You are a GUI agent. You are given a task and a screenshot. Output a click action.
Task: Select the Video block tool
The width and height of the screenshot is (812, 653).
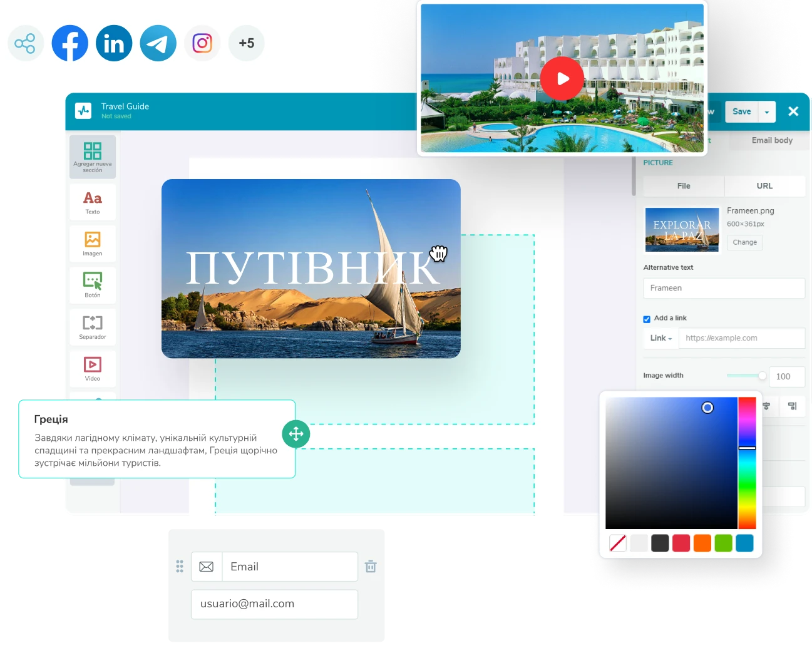point(93,369)
